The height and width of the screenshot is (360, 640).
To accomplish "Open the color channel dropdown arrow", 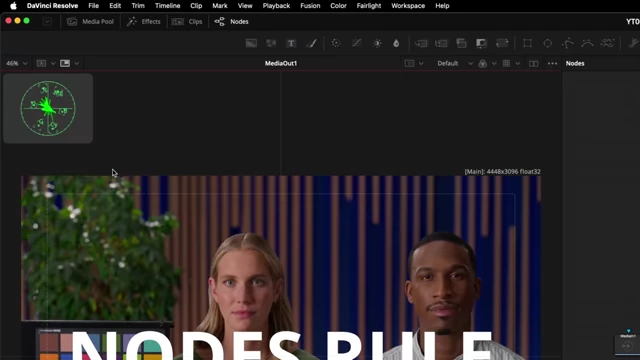I will click(494, 63).
